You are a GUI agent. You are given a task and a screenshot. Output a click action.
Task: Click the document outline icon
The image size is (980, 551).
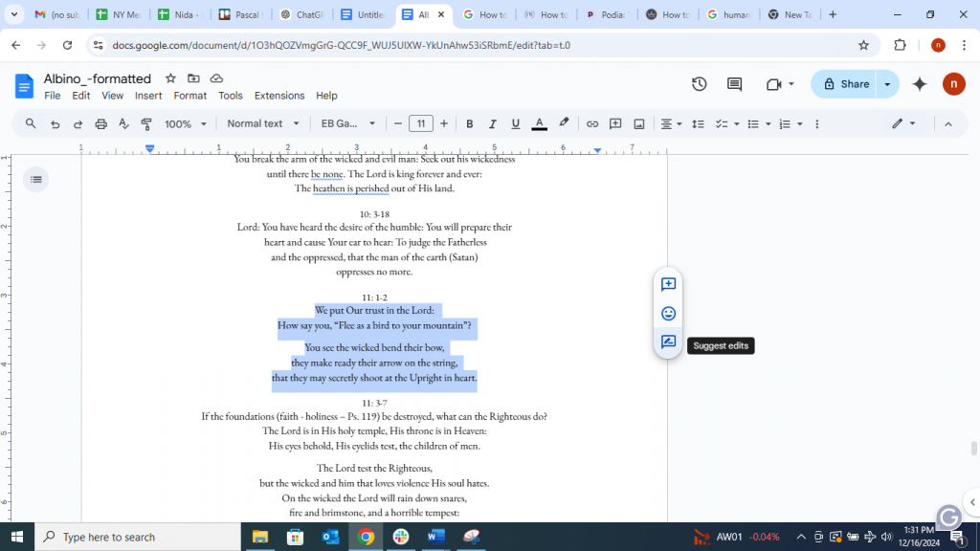[35, 179]
